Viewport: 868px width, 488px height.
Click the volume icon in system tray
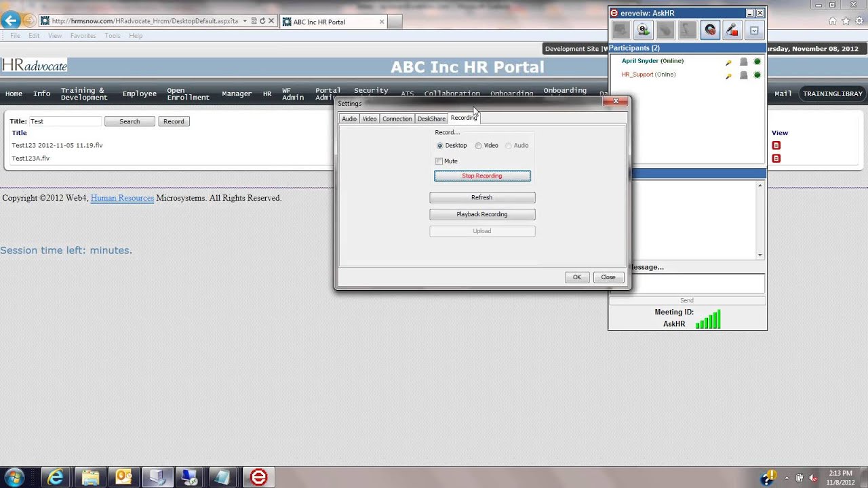(812, 477)
